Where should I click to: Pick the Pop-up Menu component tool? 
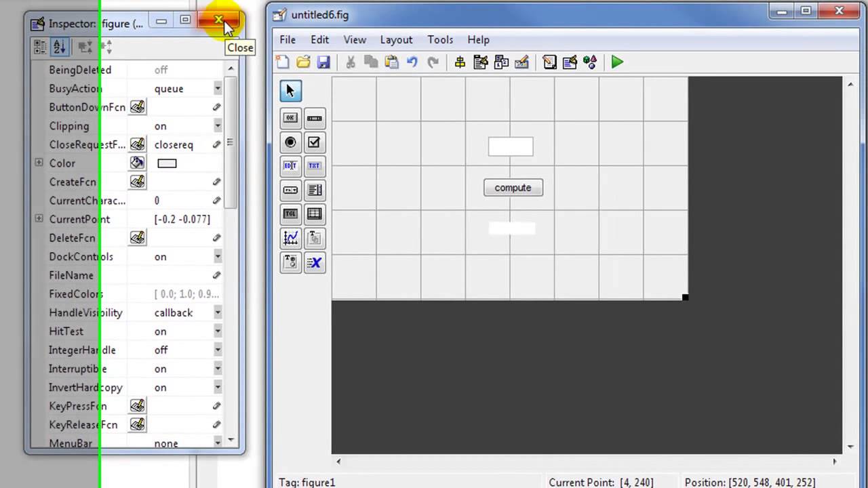[290, 190]
